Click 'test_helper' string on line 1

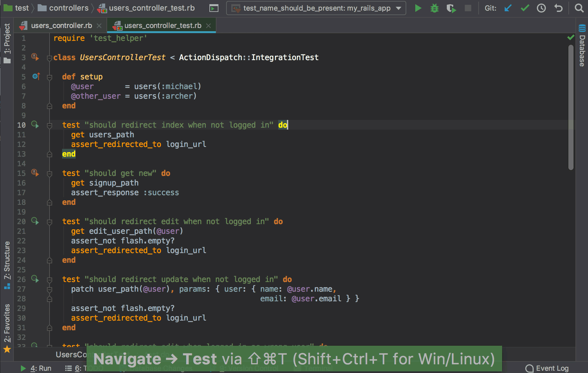tap(118, 38)
